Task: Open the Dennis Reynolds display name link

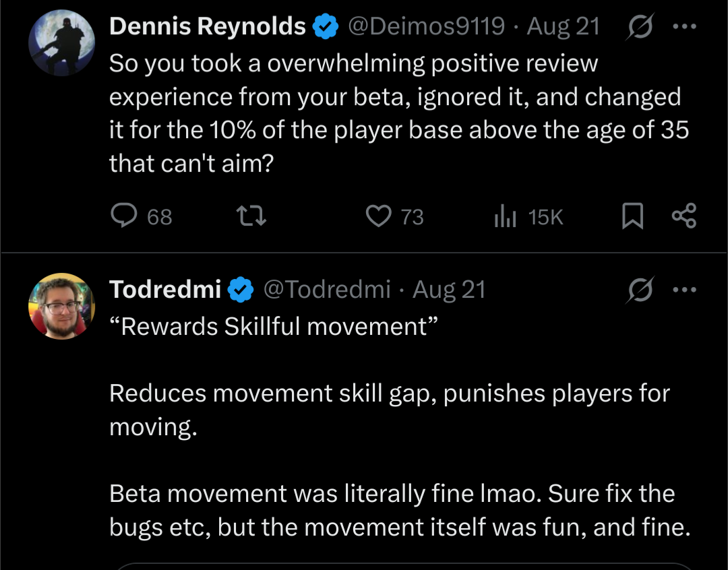Action: (208, 27)
